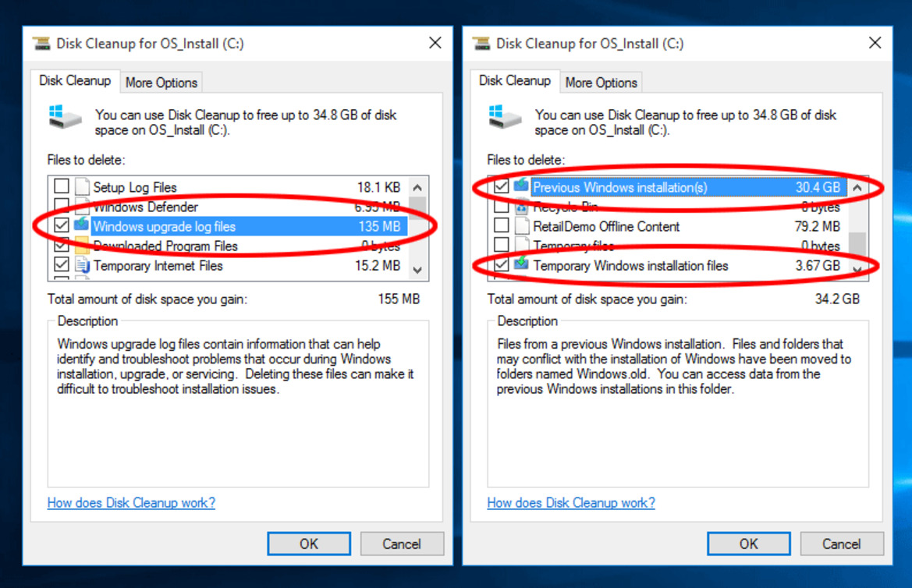This screenshot has height=588, width=912.
Task: Open More Options tab in left window
Action: coord(161,83)
